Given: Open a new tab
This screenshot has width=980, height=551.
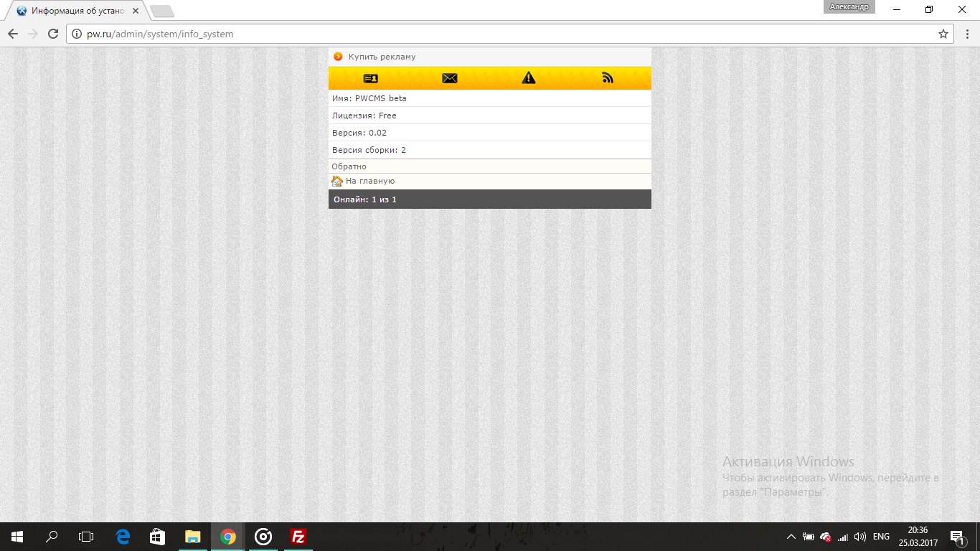Looking at the screenshot, I should point(162,11).
